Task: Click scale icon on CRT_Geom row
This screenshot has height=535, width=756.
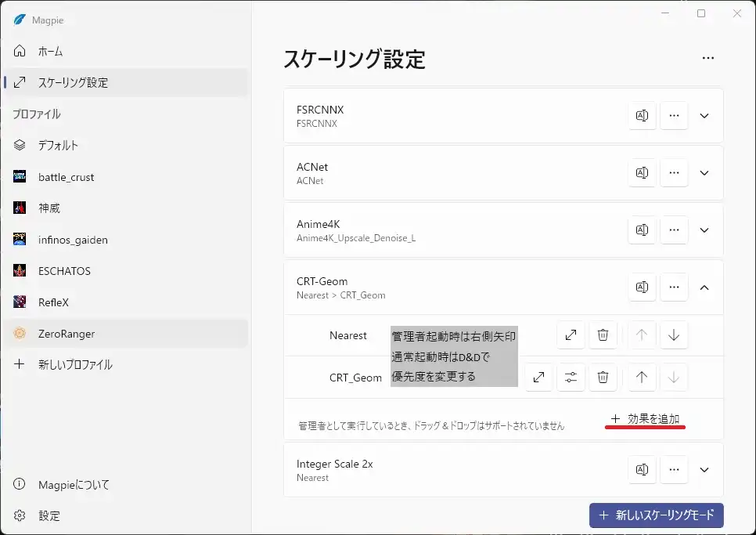Action: 538,378
